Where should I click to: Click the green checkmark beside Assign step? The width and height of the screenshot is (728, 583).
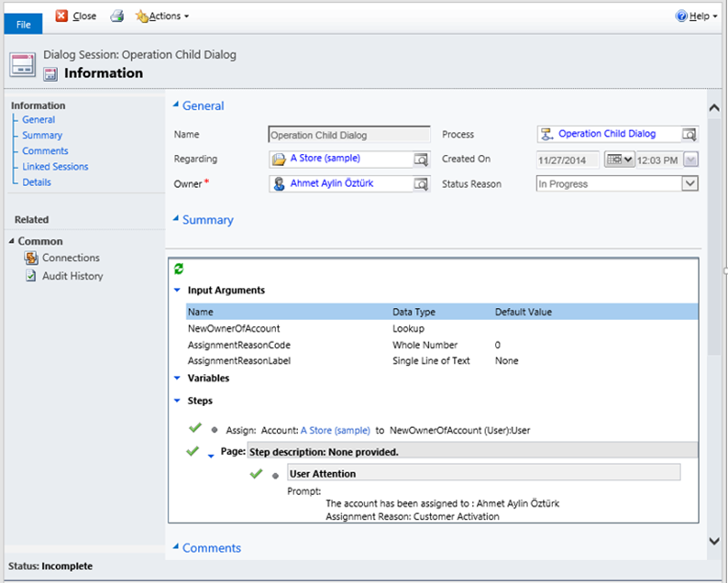195,427
